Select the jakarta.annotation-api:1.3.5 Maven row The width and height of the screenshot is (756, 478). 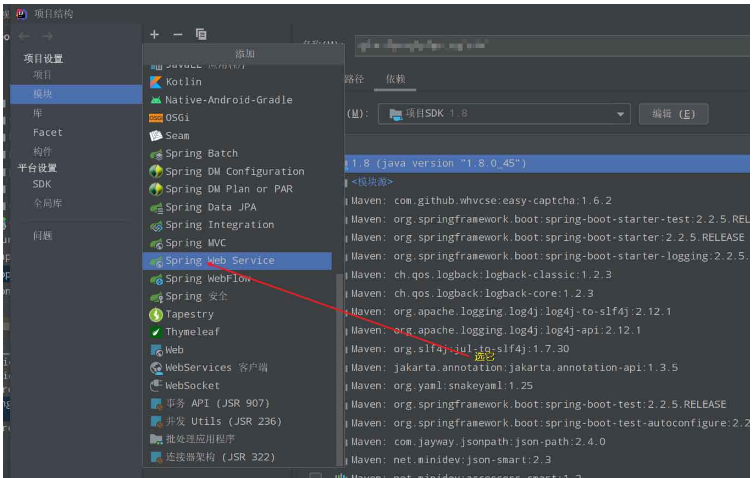tap(547, 368)
